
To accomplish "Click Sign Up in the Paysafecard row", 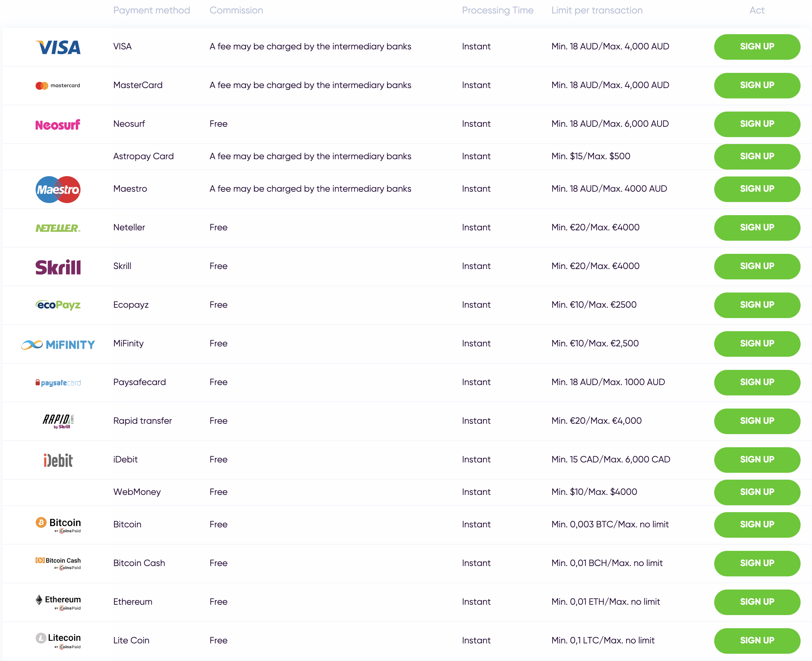I will (757, 382).
